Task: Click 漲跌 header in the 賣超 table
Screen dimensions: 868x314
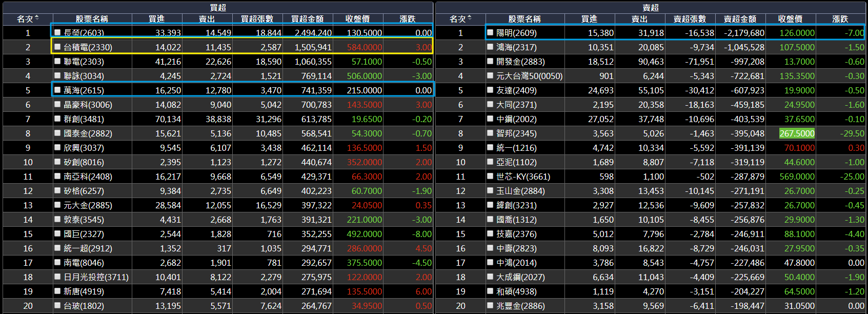Action: point(840,19)
